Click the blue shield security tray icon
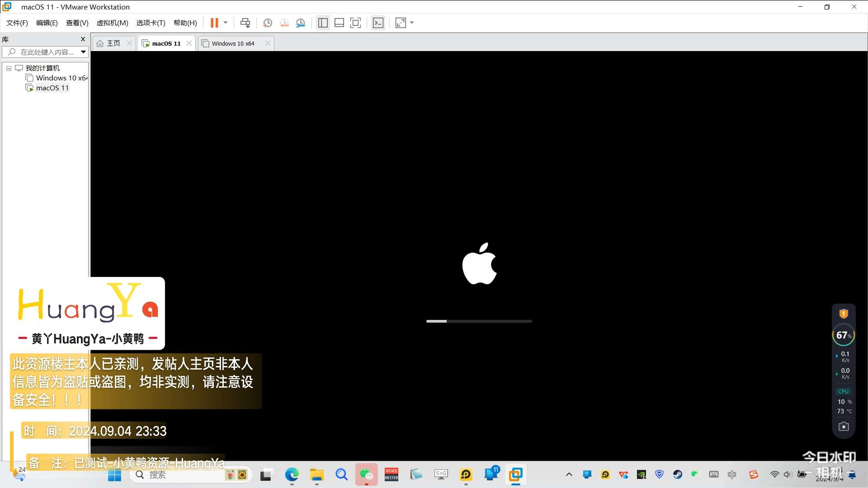 660,474
